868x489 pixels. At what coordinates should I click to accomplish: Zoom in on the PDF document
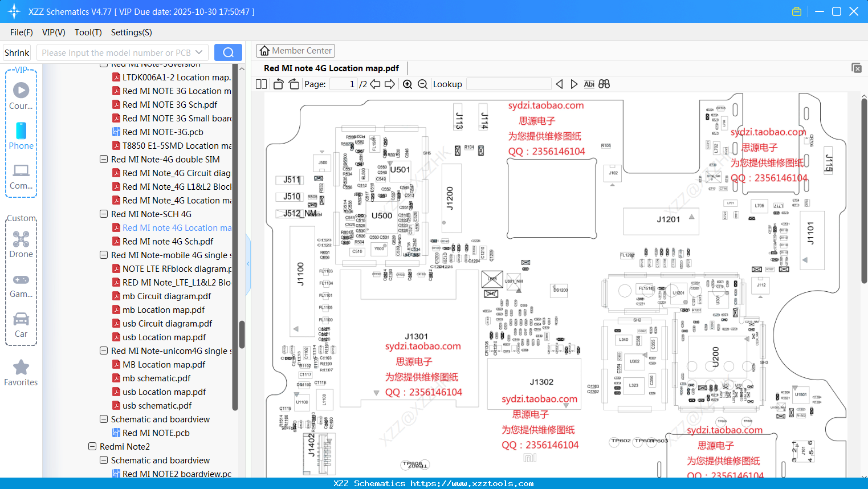[x=407, y=84]
